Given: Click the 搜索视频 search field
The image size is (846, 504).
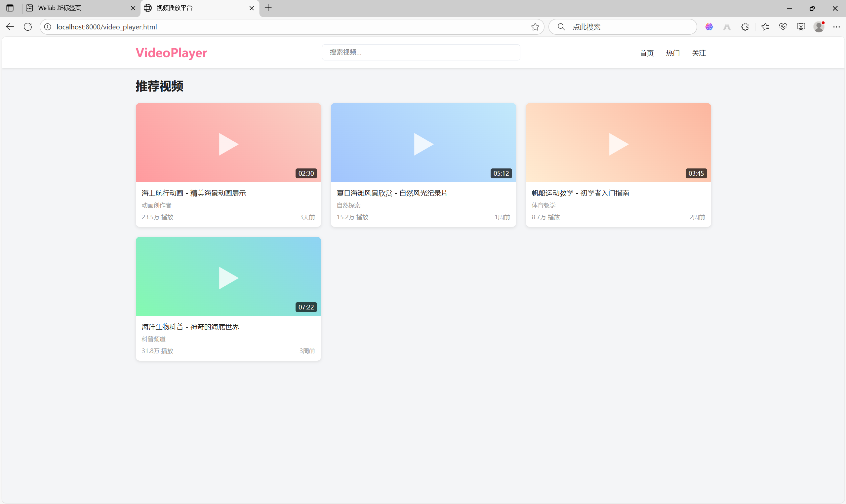Looking at the screenshot, I should click(421, 52).
